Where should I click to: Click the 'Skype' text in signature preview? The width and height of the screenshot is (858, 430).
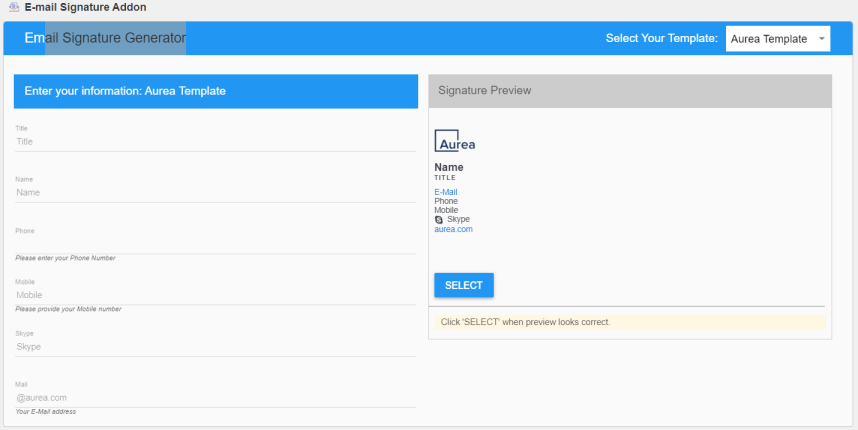[x=459, y=219]
